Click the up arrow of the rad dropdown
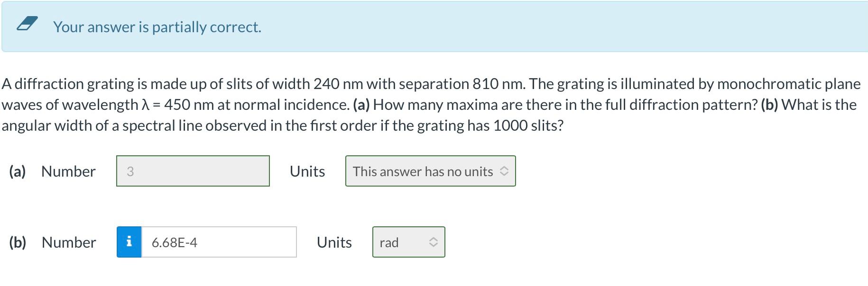 (433, 239)
